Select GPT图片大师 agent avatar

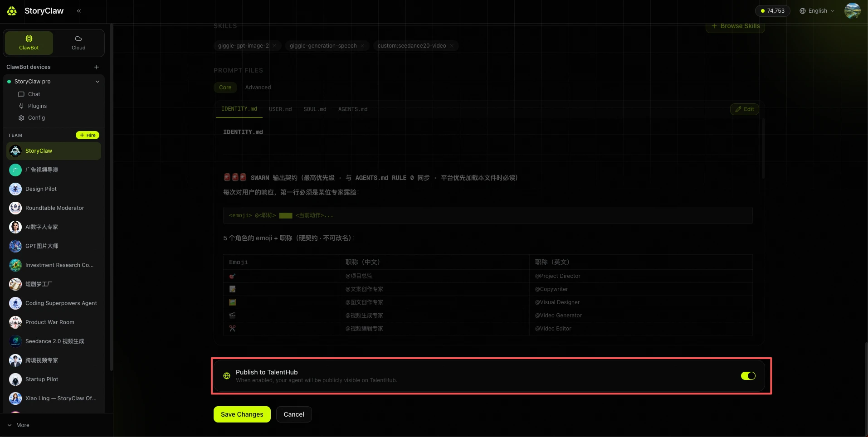15,246
